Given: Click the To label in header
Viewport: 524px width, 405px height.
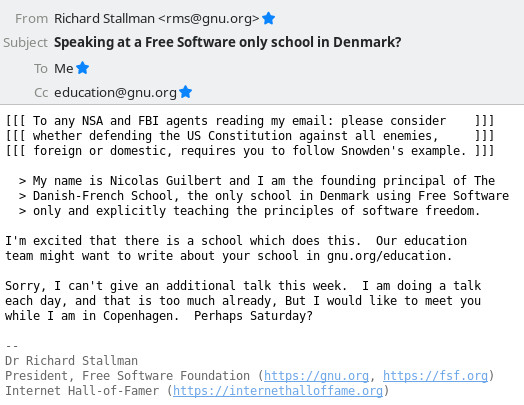Looking at the screenshot, I should click(x=41, y=69).
